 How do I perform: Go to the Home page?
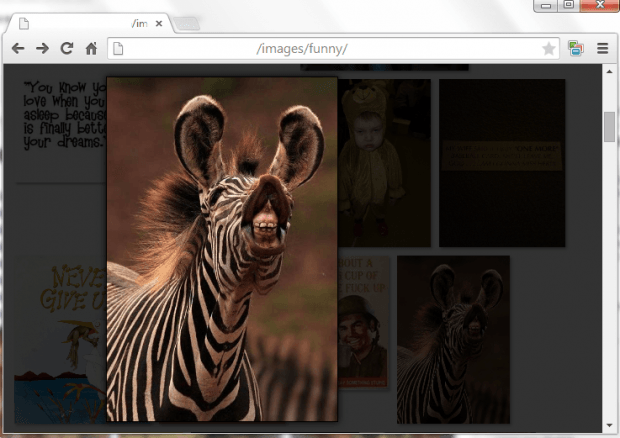point(91,48)
